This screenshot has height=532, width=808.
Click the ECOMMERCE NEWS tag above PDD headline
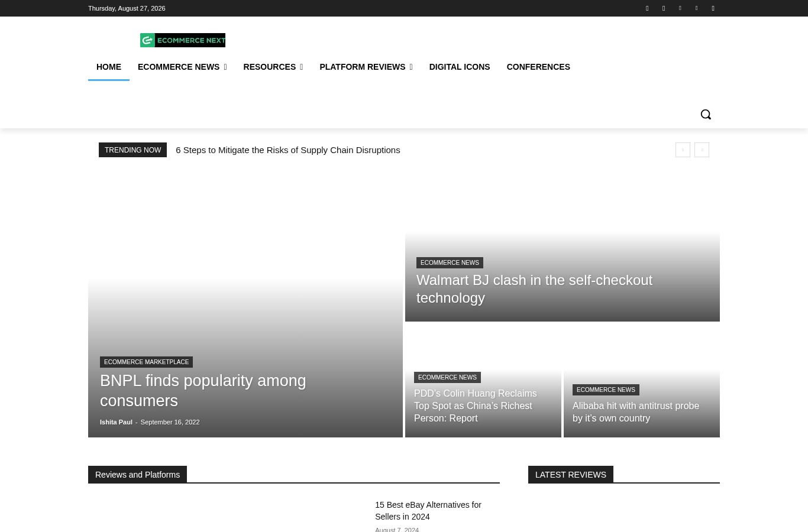click(447, 378)
